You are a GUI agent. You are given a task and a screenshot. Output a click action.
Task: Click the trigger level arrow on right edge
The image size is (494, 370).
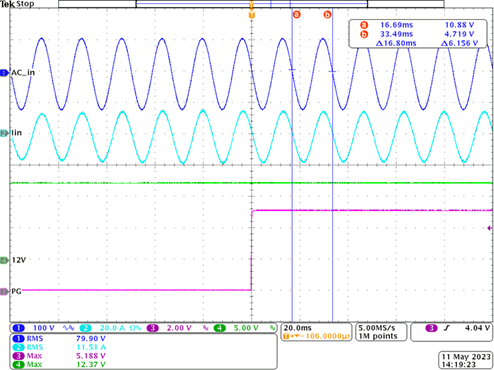490,228
